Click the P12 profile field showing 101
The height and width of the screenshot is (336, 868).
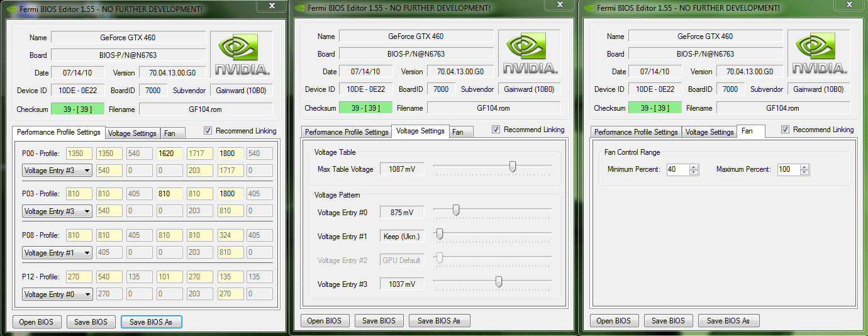[170, 277]
